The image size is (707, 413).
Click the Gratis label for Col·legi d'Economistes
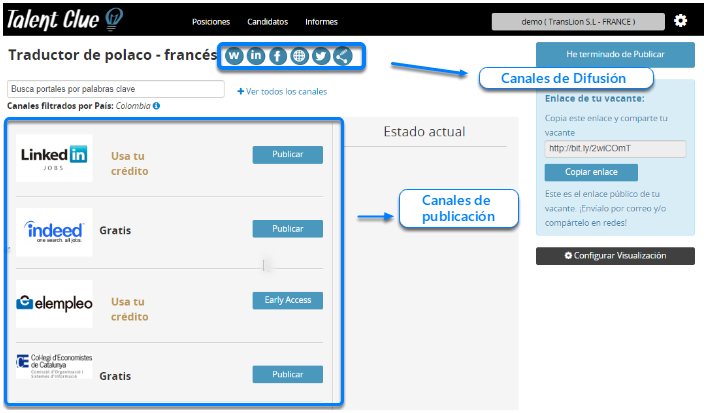[115, 376]
